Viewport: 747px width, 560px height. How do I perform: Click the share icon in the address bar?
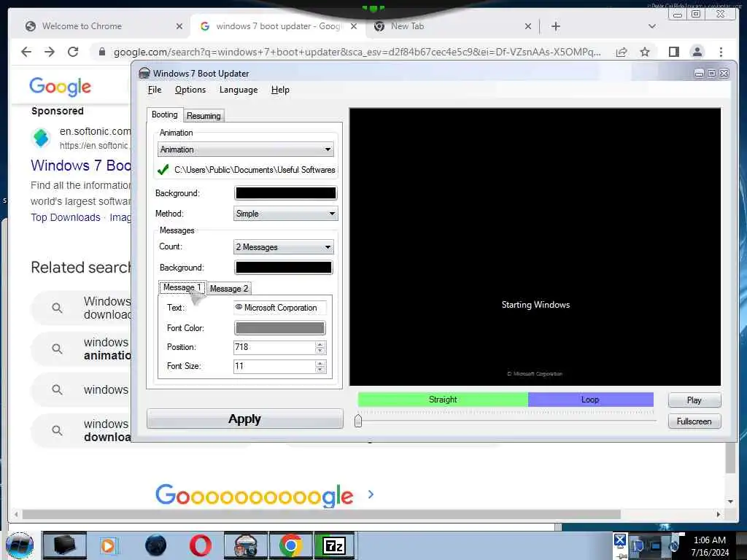622,52
